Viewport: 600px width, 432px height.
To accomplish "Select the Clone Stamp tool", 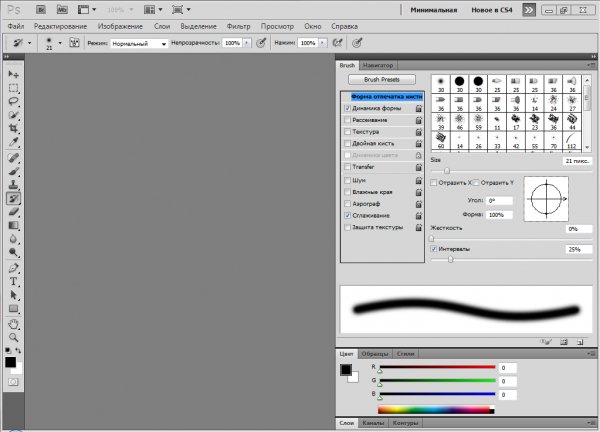I will point(13,185).
